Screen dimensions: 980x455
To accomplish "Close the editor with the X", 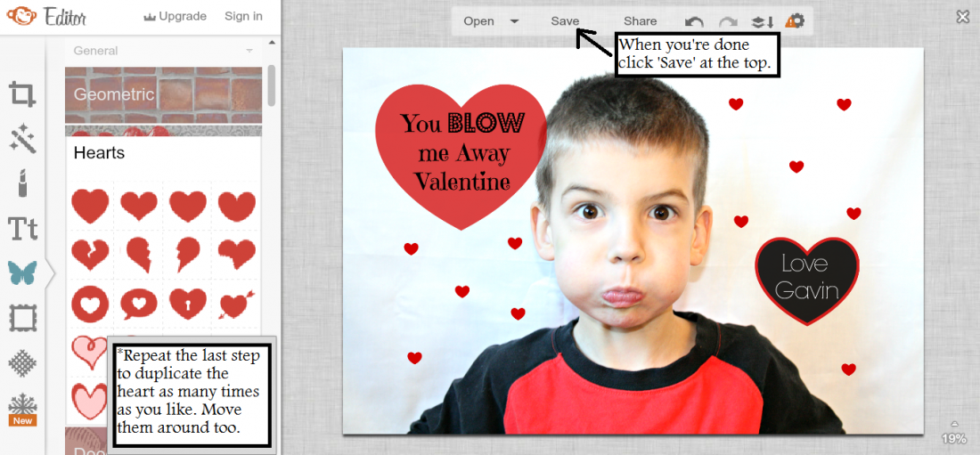I will coord(963,17).
